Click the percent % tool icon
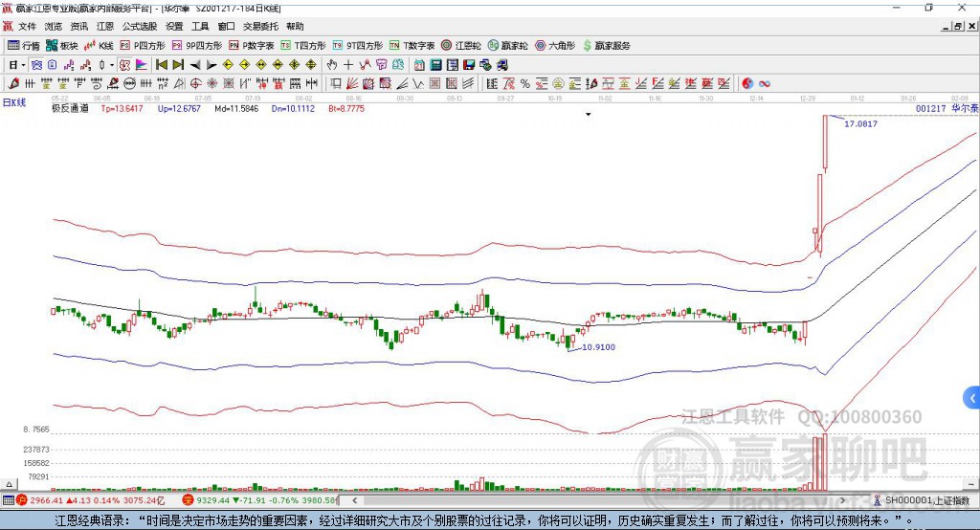The height and width of the screenshot is (530, 980). pos(525,84)
